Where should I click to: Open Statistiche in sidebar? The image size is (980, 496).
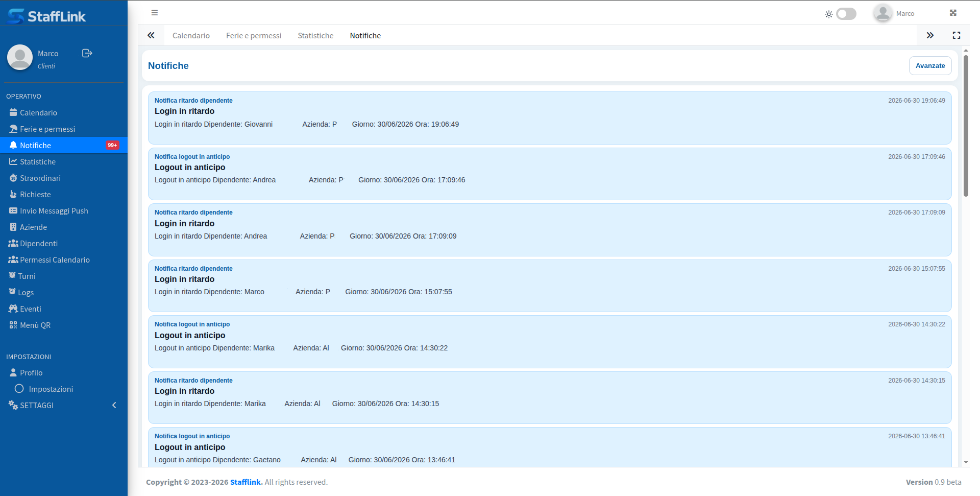(x=64, y=161)
